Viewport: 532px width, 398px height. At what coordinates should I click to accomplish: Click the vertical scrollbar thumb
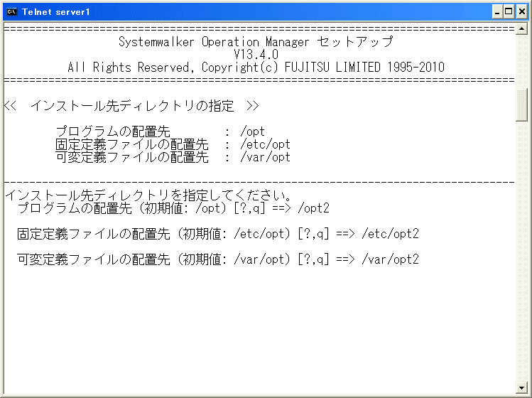(x=521, y=105)
